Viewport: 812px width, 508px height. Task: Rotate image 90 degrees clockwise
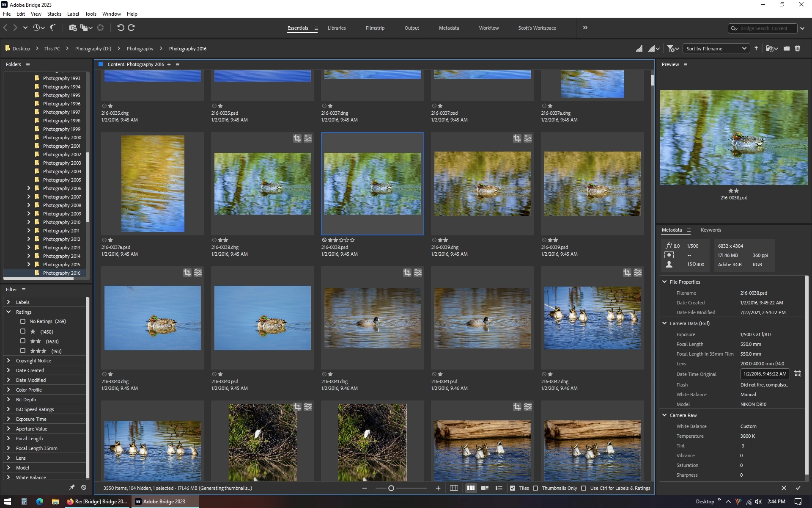[131, 28]
